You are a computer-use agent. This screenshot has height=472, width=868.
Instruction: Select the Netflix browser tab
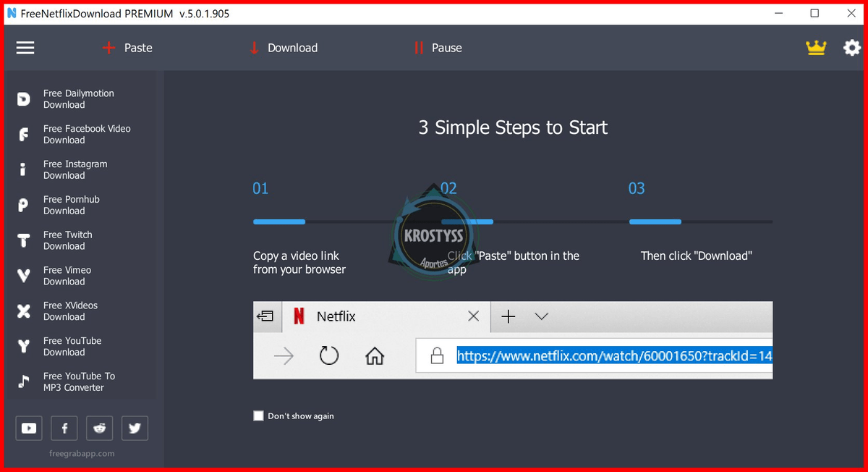click(x=336, y=316)
